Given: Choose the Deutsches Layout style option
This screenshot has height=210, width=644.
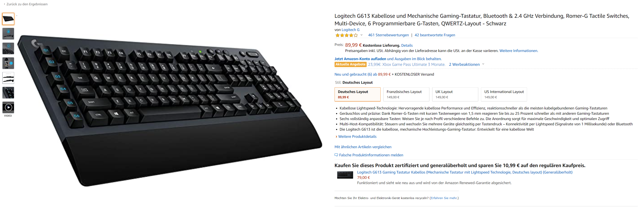Looking at the screenshot, I should [358, 94].
